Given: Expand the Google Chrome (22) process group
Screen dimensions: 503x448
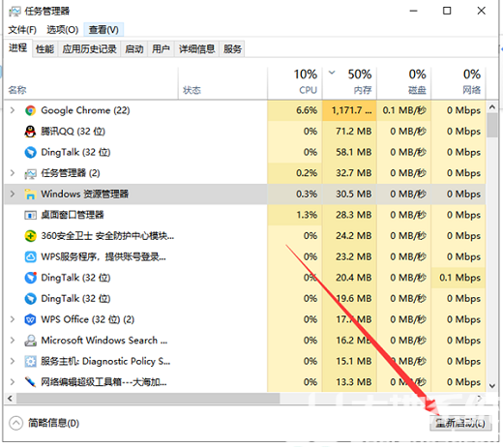Looking at the screenshot, I should pos(13,110).
